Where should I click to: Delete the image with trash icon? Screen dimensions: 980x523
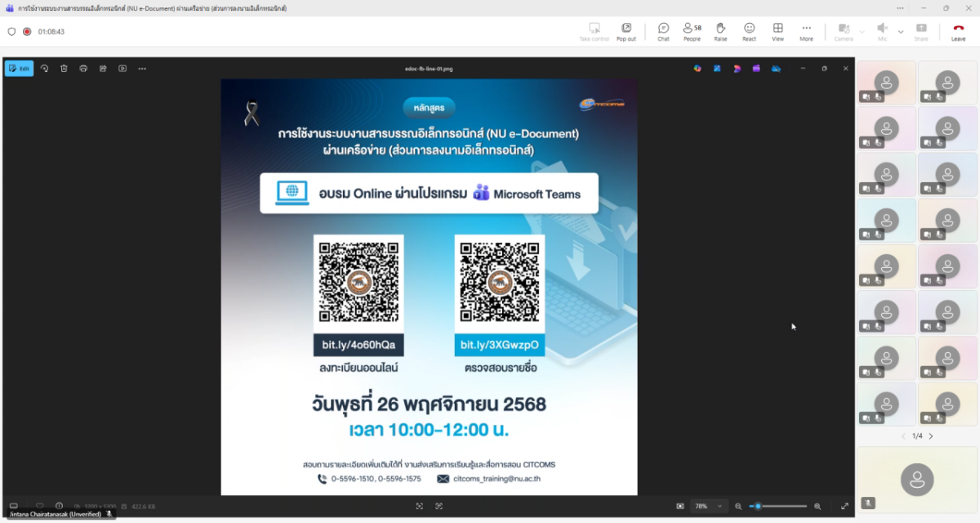[x=64, y=69]
